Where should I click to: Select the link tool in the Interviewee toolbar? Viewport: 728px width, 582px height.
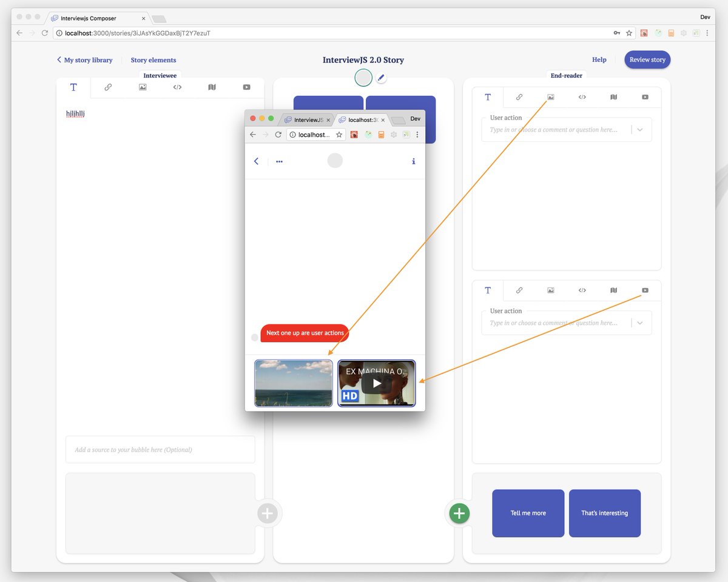click(108, 87)
